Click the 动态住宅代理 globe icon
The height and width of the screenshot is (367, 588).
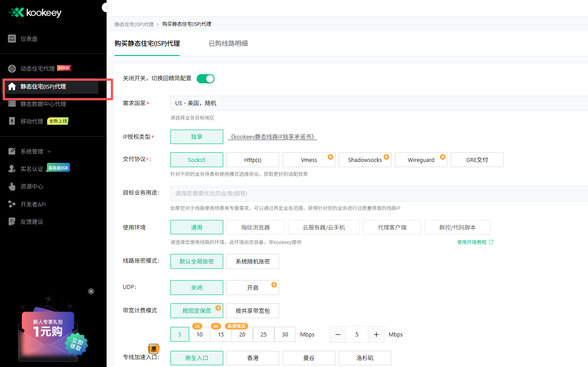[12, 69]
